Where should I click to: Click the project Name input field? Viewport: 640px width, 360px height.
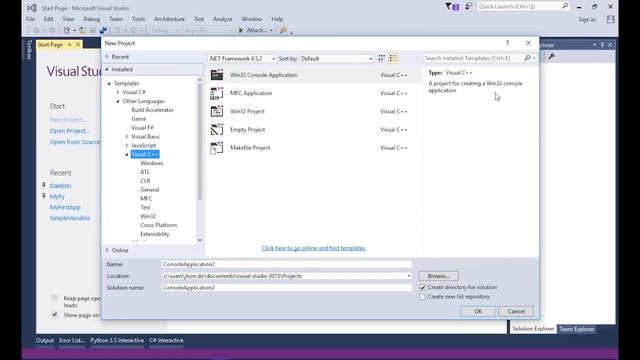[287, 264]
